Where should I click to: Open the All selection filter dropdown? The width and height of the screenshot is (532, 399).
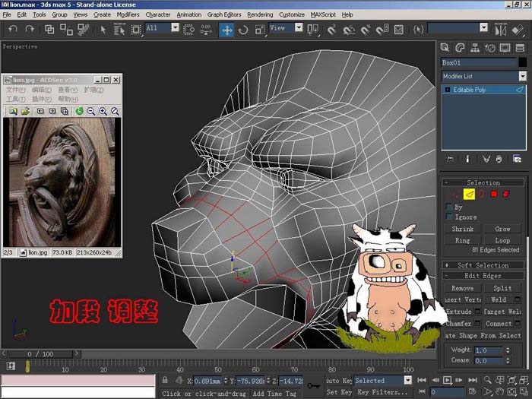tap(175, 27)
